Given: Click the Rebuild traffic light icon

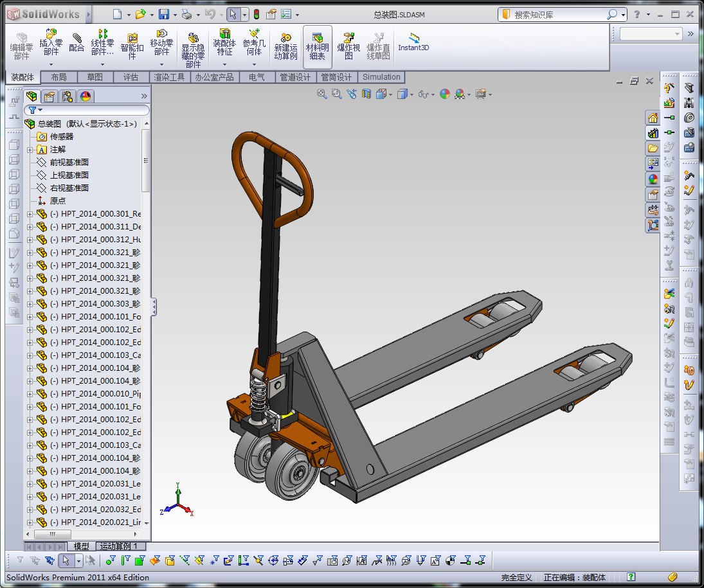Looking at the screenshot, I should (x=256, y=14).
